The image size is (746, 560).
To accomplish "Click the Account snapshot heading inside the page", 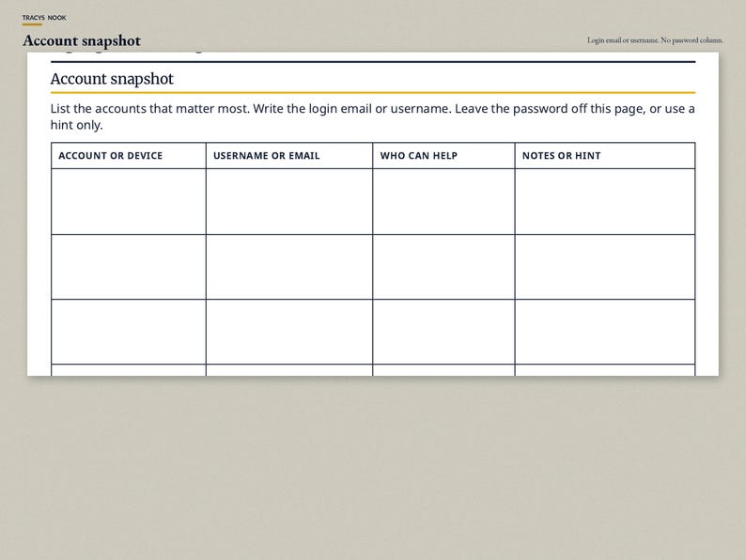I will coord(112,79).
